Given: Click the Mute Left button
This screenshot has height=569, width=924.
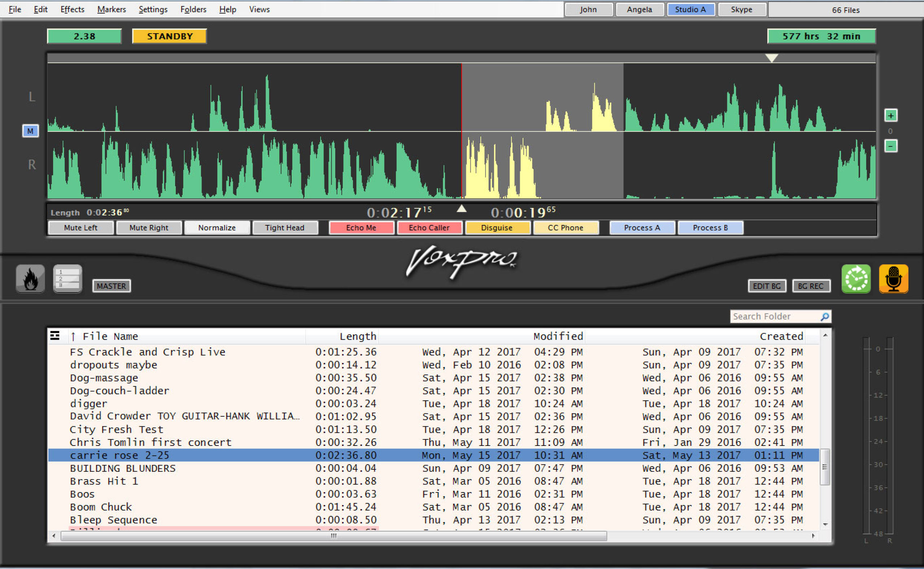Looking at the screenshot, I should pyautogui.click(x=81, y=228).
